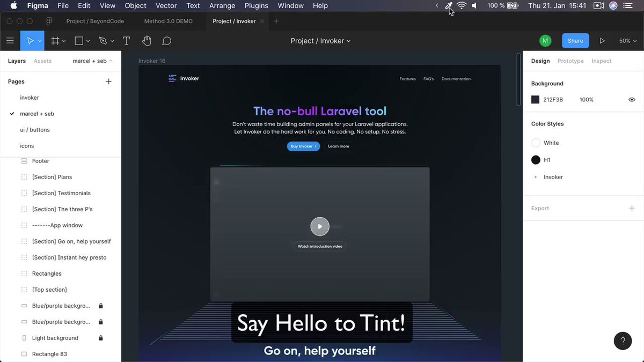Image resolution: width=644 pixels, height=362 pixels.
Task: Open Frame tool options dropdown arrow
Action: (x=64, y=41)
